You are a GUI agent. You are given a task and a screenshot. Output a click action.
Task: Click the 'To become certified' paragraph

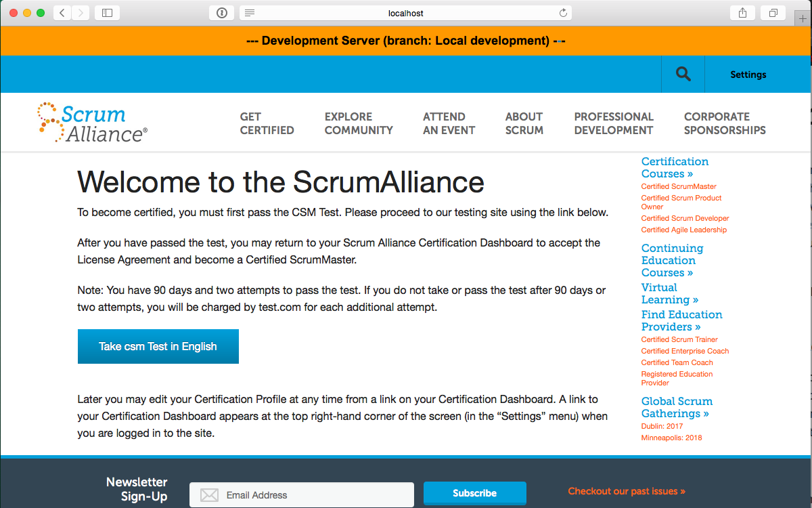pyautogui.click(x=342, y=213)
